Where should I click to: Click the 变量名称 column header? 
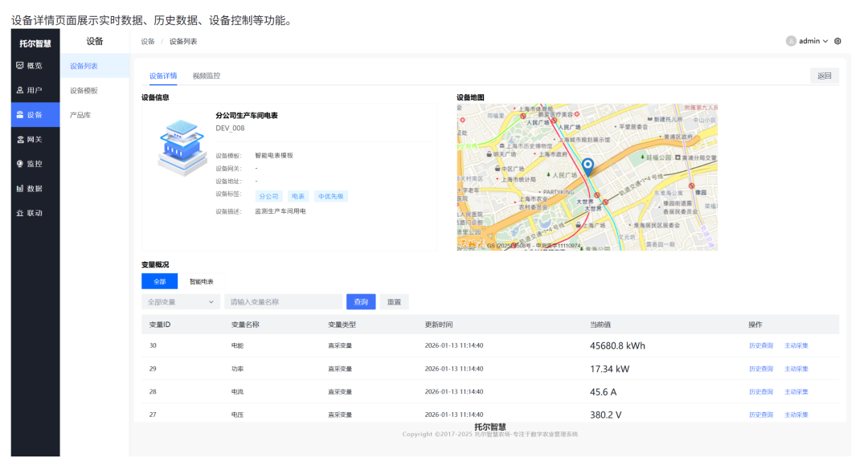click(245, 325)
